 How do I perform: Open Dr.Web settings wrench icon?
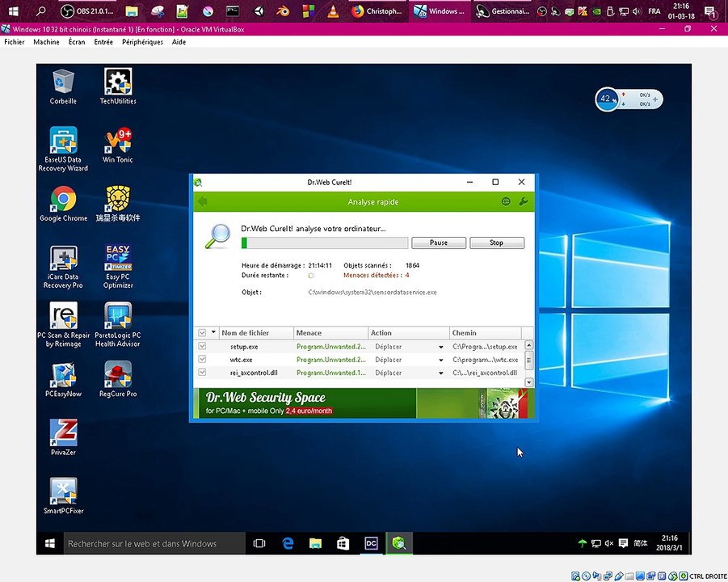(x=524, y=201)
